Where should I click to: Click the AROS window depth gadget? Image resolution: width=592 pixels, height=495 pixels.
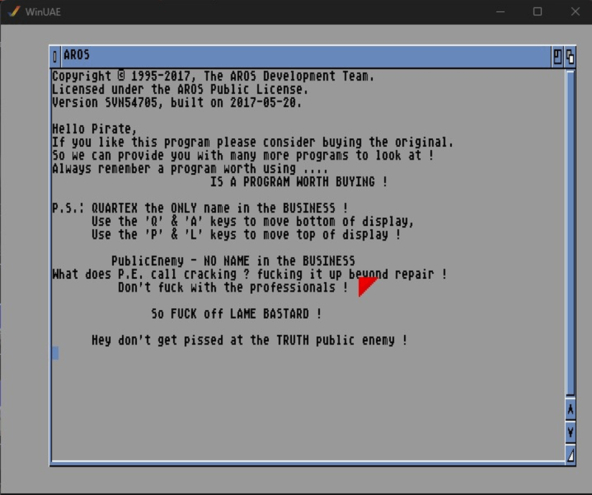(x=570, y=57)
